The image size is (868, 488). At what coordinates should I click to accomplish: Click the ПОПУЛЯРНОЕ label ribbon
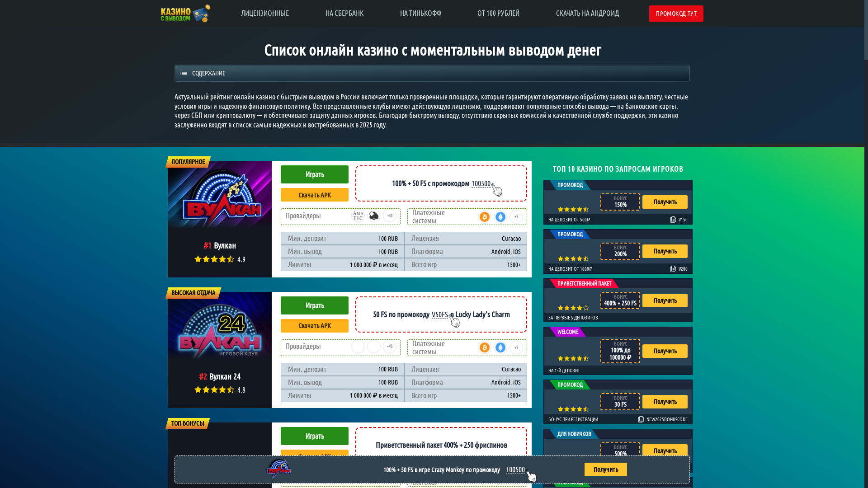click(x=188, y=162)
